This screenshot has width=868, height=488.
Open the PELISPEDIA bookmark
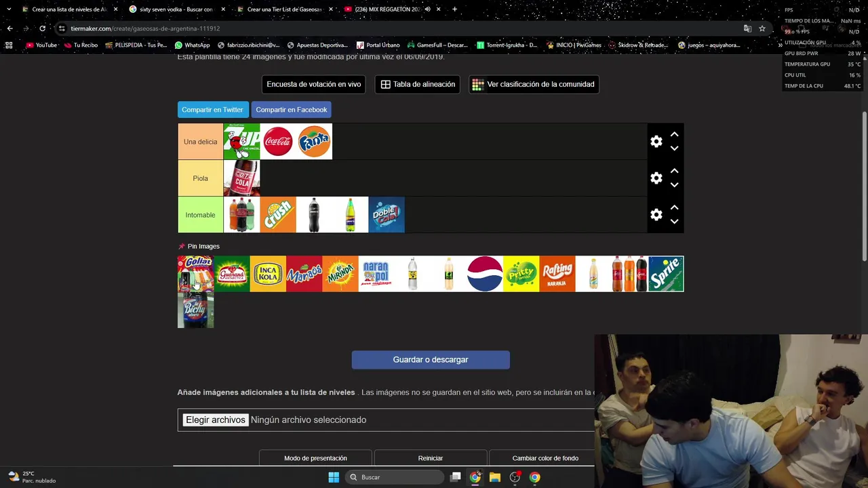coord(136,45)
